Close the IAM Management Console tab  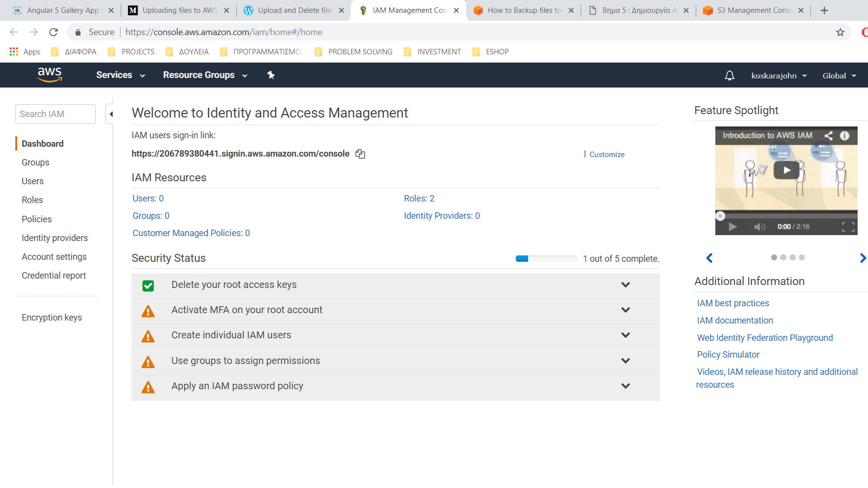456,10
